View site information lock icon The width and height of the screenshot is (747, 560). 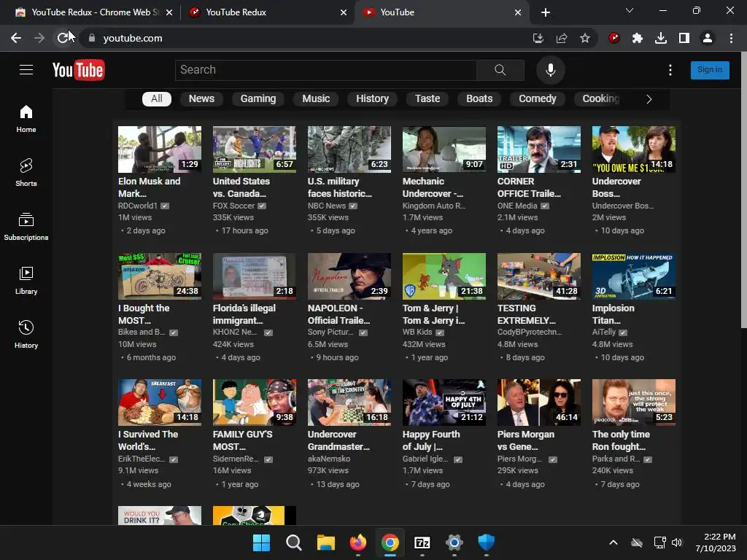coord(92,38)
